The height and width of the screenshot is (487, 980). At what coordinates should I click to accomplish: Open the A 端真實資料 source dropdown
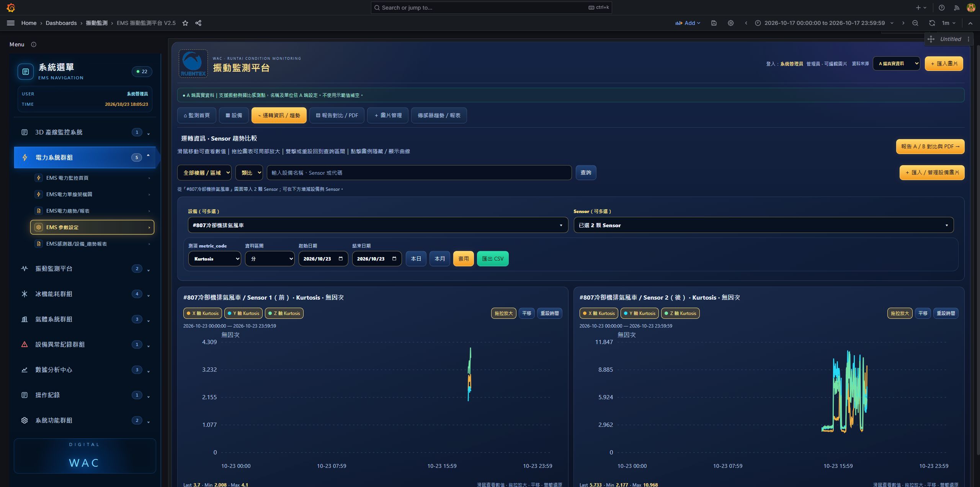tap(896, 63)
